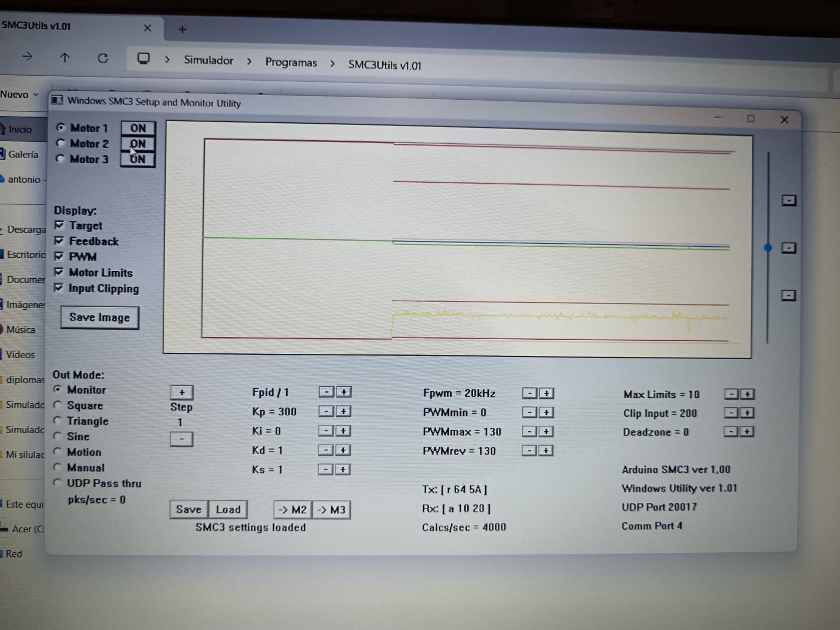Select Sine out mode

click(58, 436)
